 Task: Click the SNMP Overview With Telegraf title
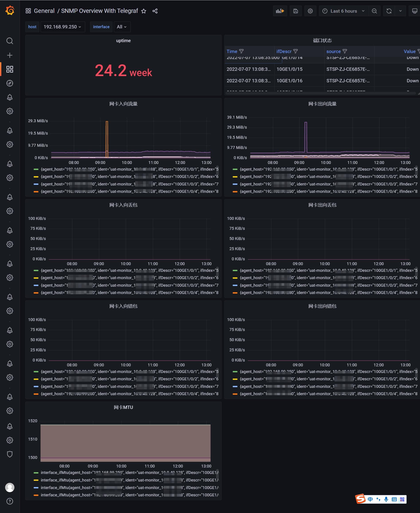click(99, 11)
